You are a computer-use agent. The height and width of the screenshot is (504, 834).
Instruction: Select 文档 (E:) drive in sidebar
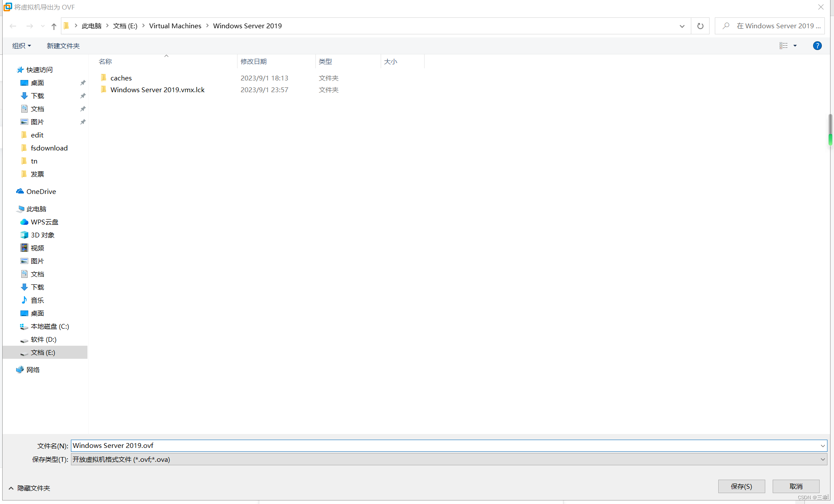pyautogui.click(x=45, y=352)
